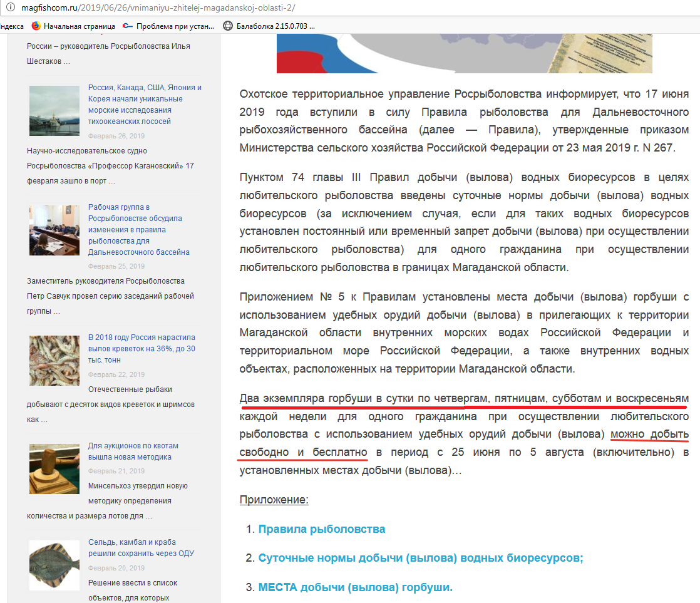700x603 pixels.
Task: Open the flounder fish article thumbnail
Action: (x=54, y=565)
